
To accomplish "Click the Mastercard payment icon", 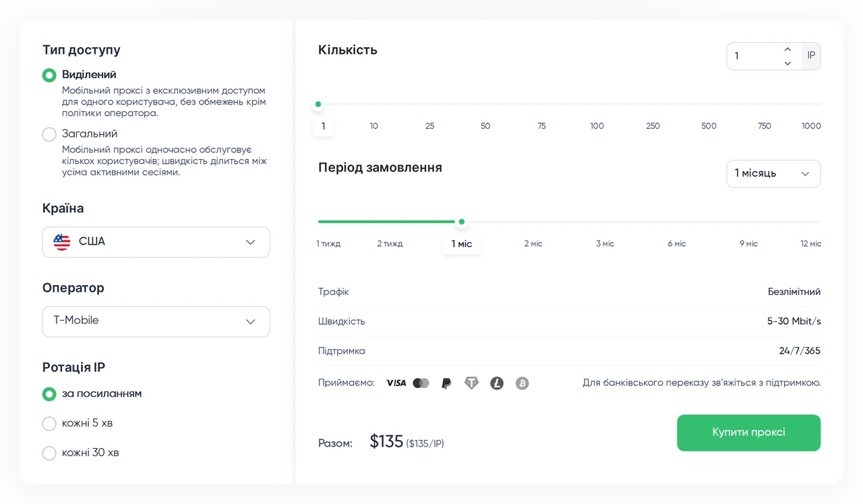I will tap(421, 383).
